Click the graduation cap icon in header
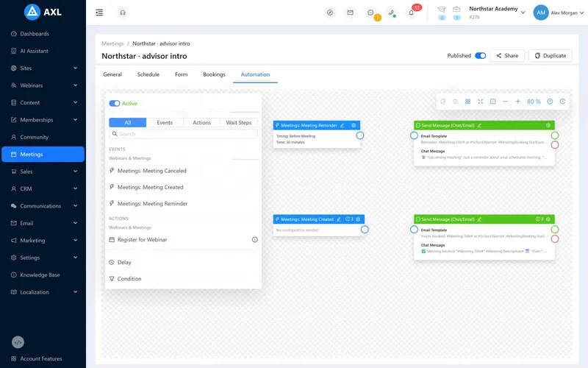 click(442, 10)
